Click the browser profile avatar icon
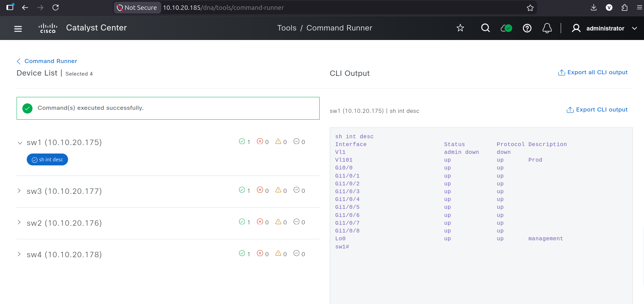 609,7
